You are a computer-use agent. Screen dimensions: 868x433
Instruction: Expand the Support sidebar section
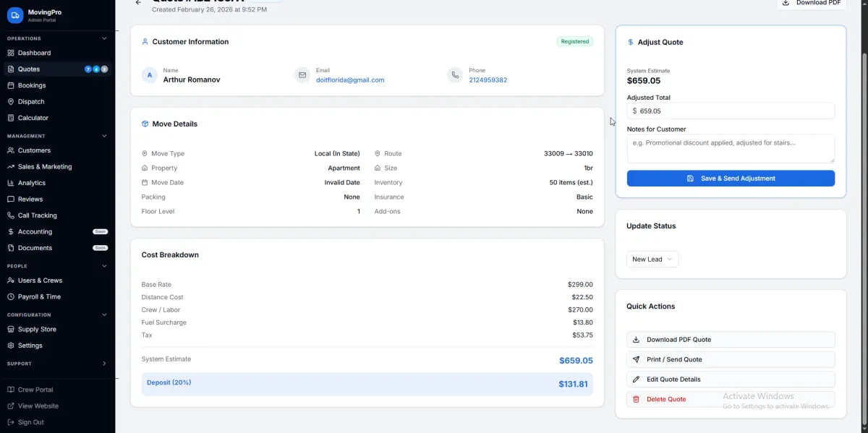104,364
